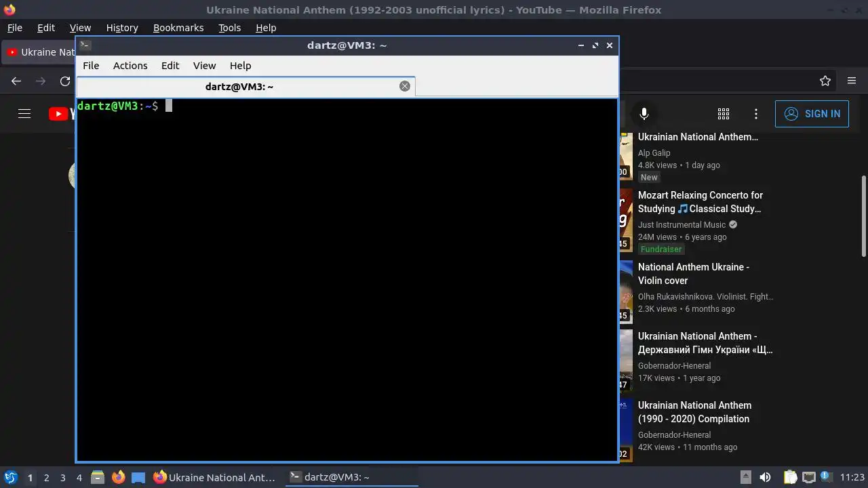868x488 pixels.
Task: Open Firefox File menu
Action: pos(14,28)
